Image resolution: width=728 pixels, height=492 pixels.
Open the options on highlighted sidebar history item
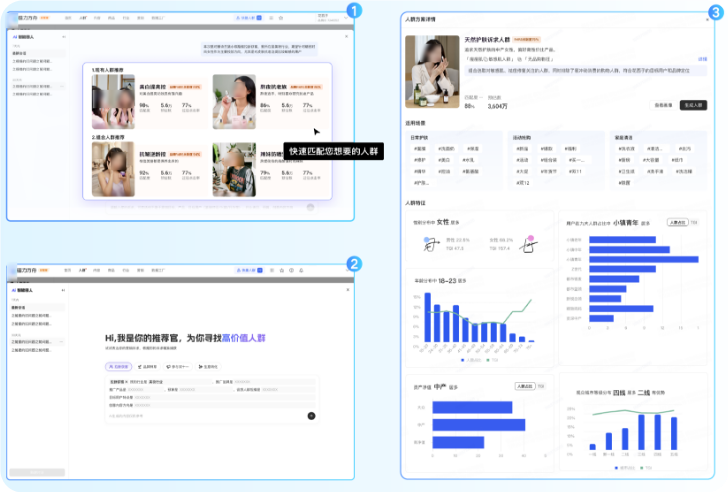[x=62, y=88]
